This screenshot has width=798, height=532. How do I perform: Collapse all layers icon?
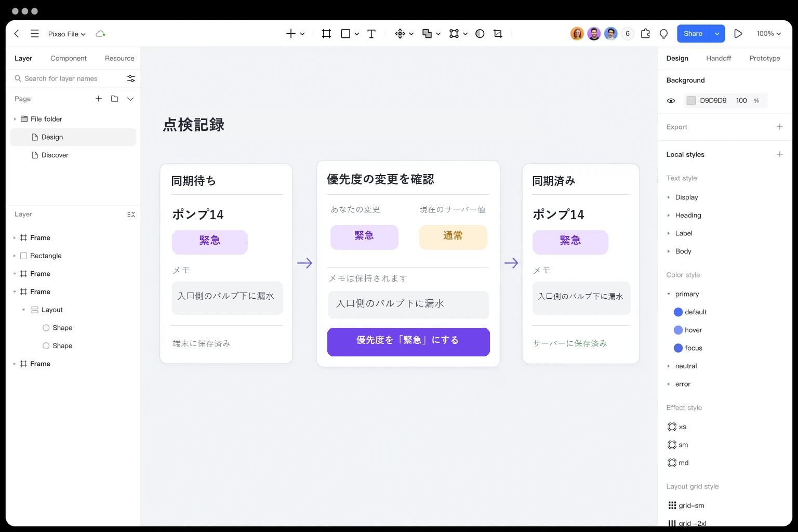point(131,215)
